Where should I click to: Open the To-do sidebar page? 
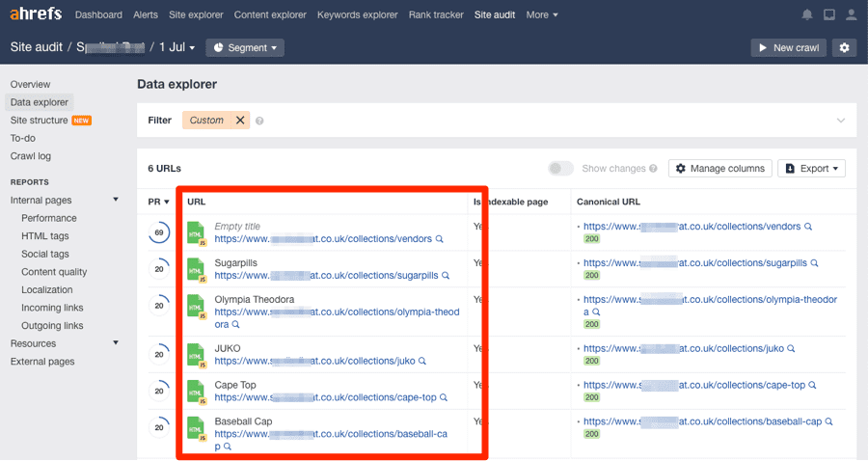pyautogui.click(x=23, y=138)
